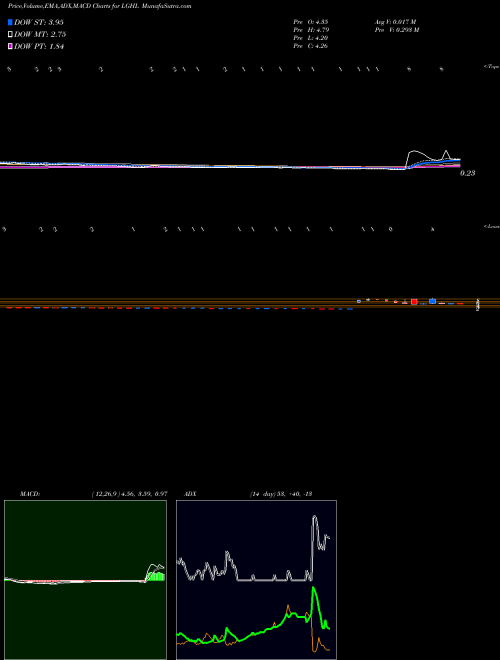
Task: Click the 'Pre O: 4.35' open value
Action: tap(311, 21)
